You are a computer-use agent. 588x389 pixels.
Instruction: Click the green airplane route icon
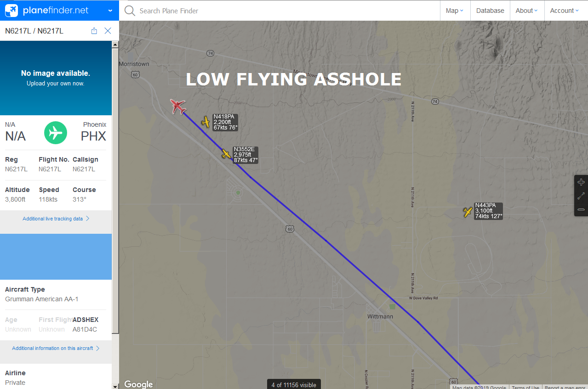point(56,133)
